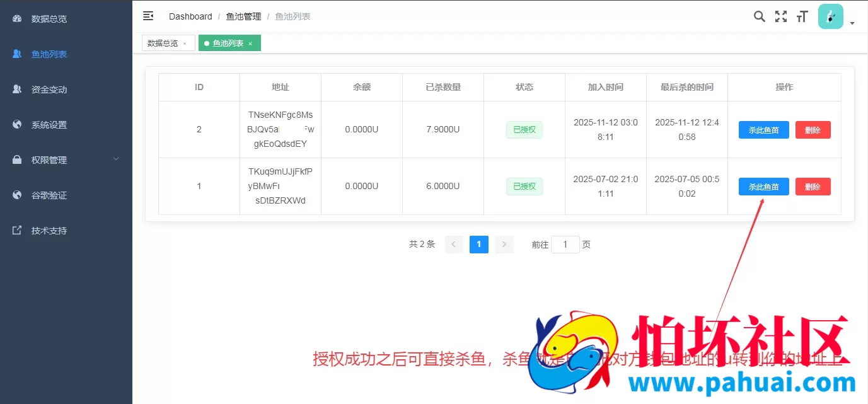Click the jump-to-page input field
This screenshot has height=404, width=868.
tap(565, 245)
